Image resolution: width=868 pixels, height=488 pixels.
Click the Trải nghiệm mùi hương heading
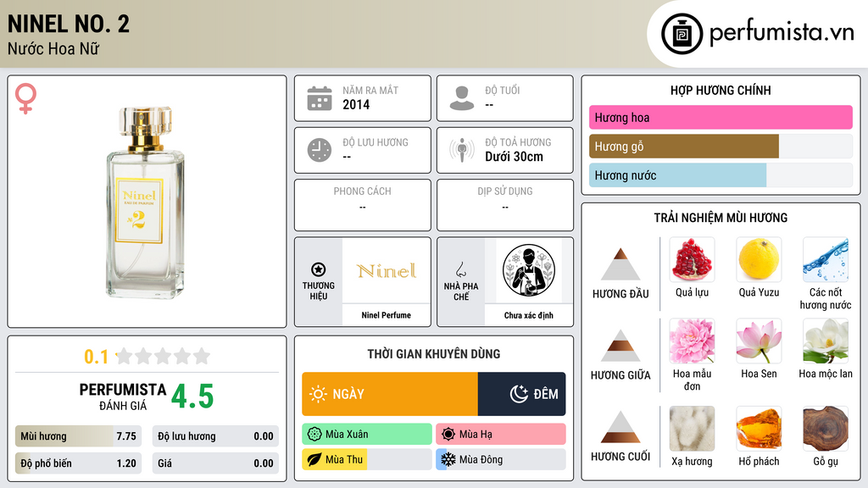tap(721, 218)
